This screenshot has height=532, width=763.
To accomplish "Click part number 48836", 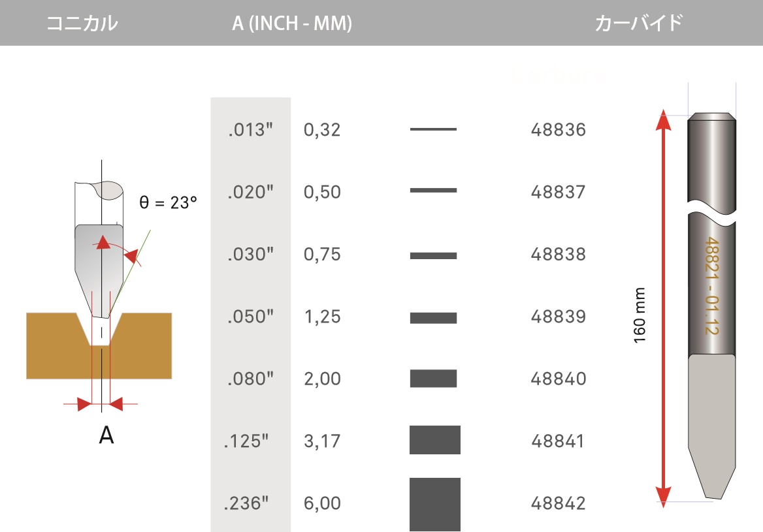I will tap(559, 130).
